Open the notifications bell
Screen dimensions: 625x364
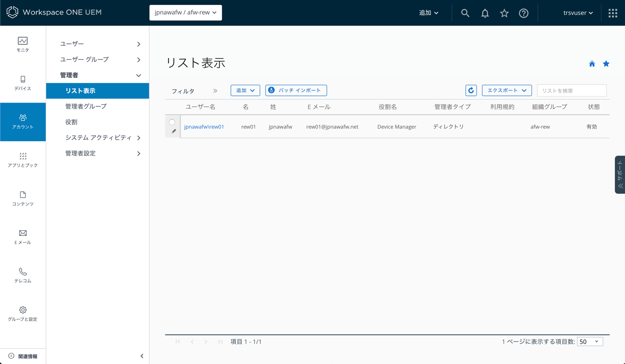pyautogui.click(x=485, y=13)
